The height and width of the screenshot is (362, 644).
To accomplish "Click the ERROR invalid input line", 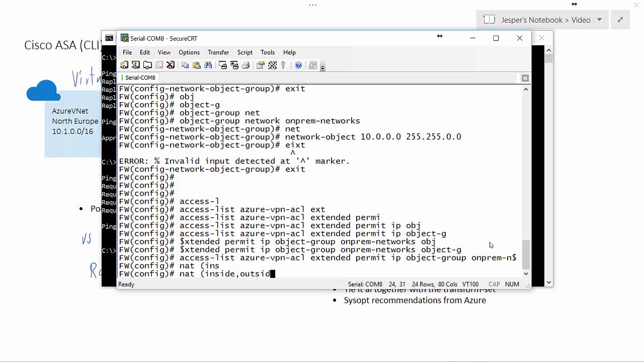I will coord(234,161).
